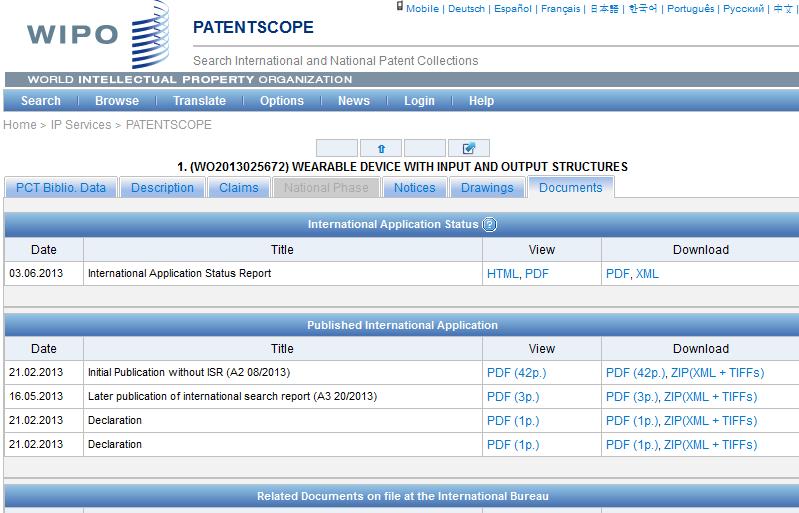
Task: Go to Home breadcrumb link
Action: [x=20, y=125]
